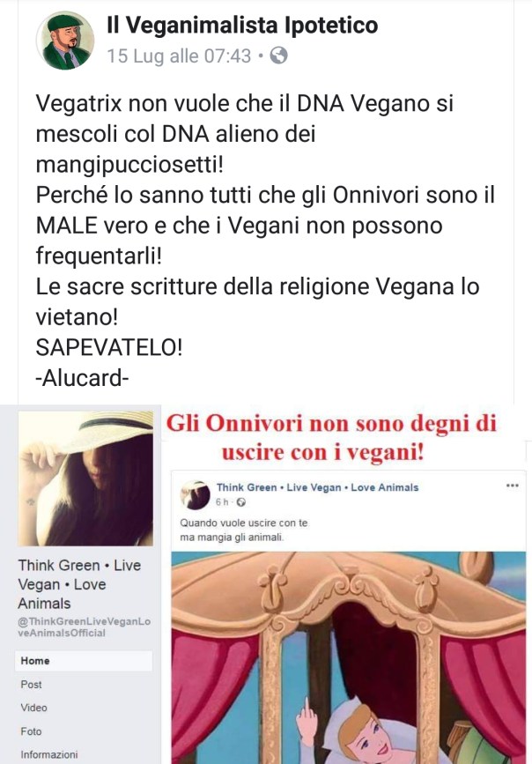
Task: Click the @ThinkGreenLiveVeganLoveAnimalsOfficial handle
Action: (x=85, y=627)
